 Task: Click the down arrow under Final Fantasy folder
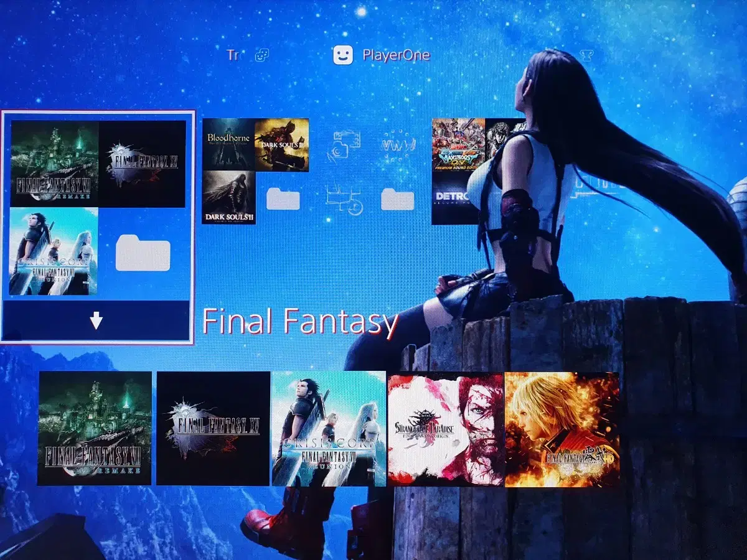(96, 321)
